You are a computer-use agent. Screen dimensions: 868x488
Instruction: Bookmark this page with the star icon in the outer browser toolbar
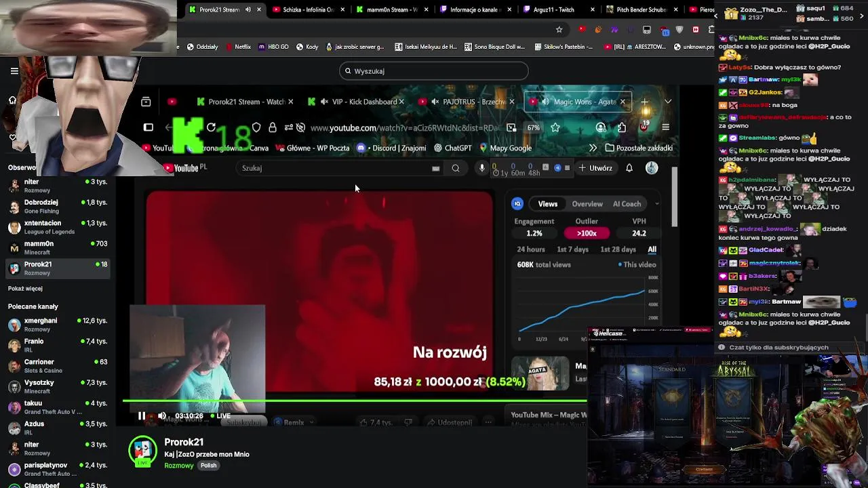coord(559,30)
